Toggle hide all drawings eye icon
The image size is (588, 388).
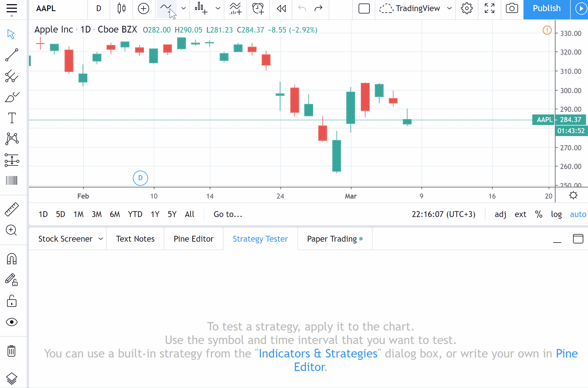[12, 322]
